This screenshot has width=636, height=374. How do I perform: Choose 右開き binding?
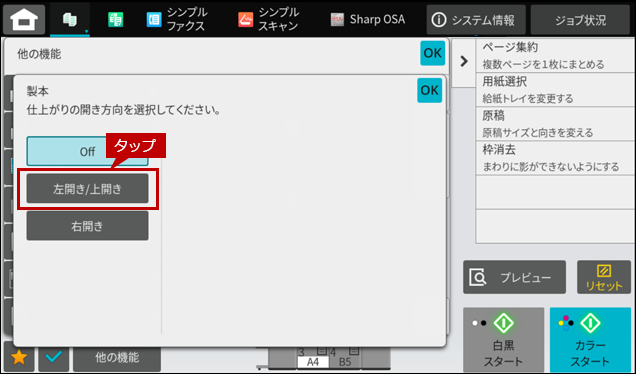coord(87,226)
